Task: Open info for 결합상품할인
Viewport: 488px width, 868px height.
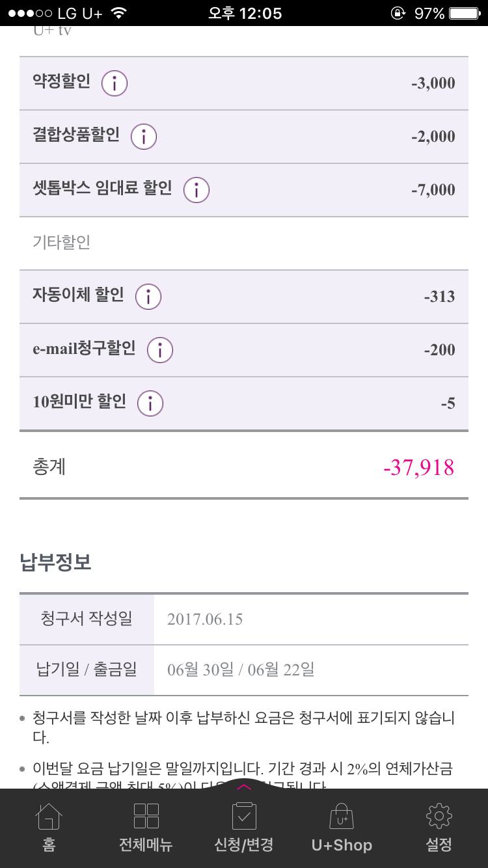Action: tap(144, 137)
